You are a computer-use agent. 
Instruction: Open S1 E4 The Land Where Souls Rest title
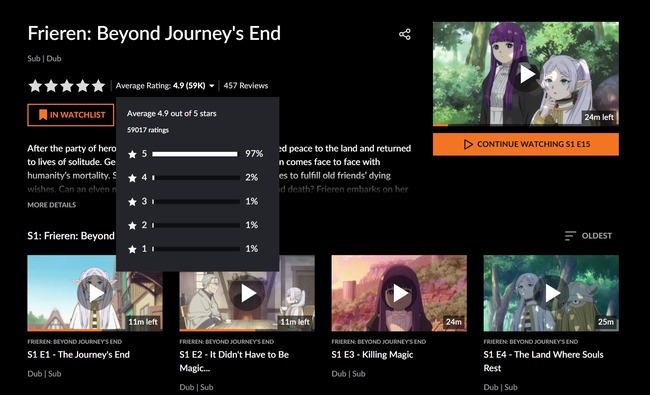(543, 361)
